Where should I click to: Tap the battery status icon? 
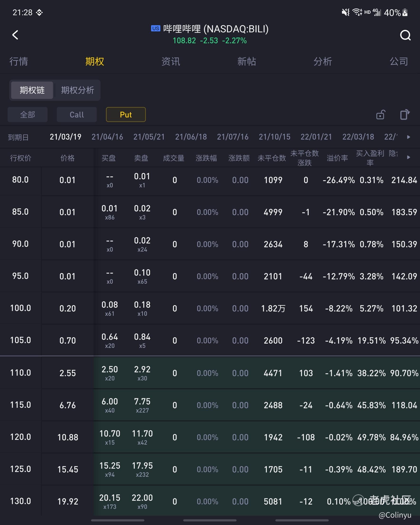(x=405, y=12)
